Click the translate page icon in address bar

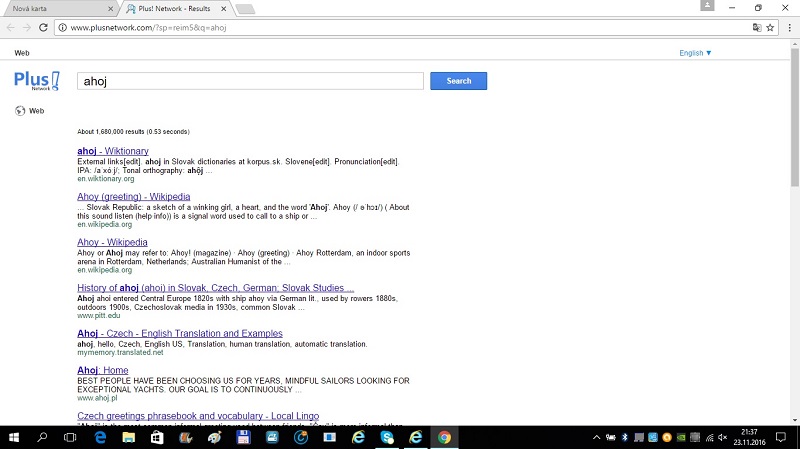click(x=753, y=27)
